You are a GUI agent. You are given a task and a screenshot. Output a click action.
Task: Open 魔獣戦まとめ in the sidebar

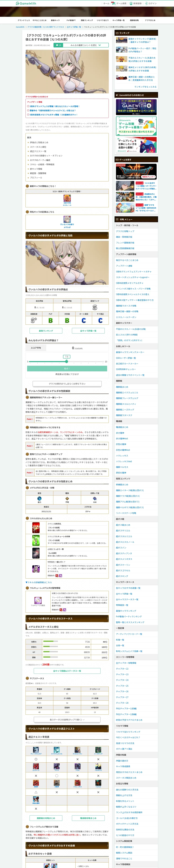[x=122, y=387]
